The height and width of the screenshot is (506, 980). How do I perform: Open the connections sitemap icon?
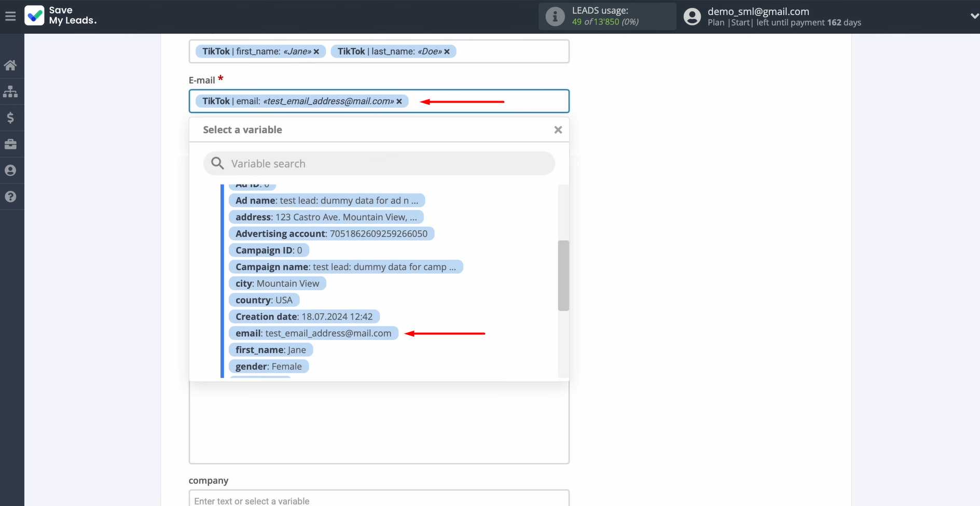(x=10, y=92)
